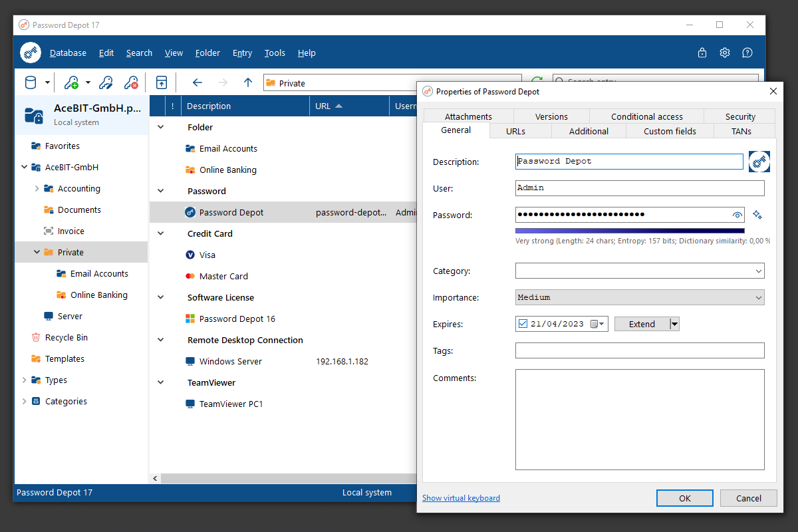
Task: Switch to the Custom fields tab
Action: click(670, 131)
